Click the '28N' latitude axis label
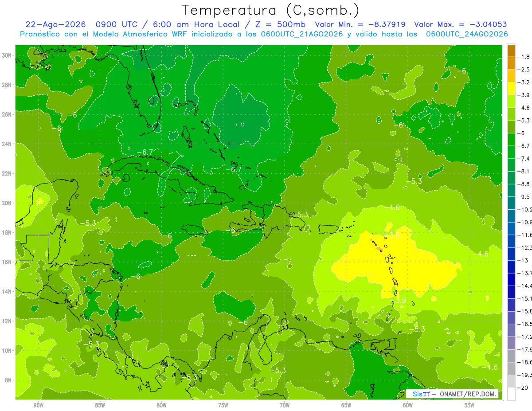This screenshot has height=411, width=532. coord(7,85)
